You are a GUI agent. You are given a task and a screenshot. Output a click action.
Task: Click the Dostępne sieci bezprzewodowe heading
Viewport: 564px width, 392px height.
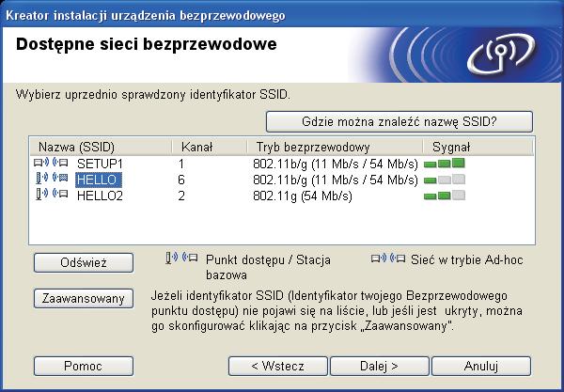point(147,44)
